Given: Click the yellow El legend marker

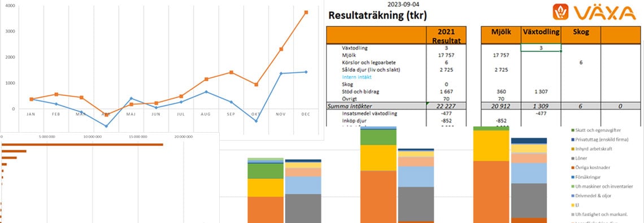Looking at the screenshot, I should (x=572, y=205).
